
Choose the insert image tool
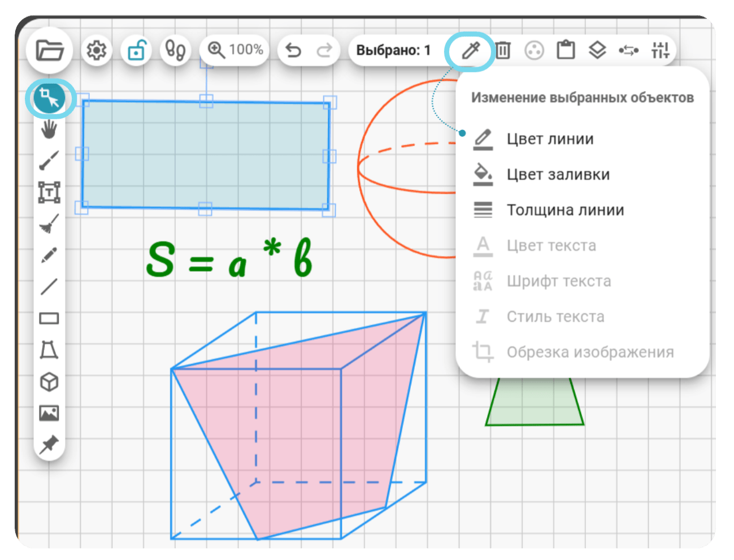(x=49, y=413)
